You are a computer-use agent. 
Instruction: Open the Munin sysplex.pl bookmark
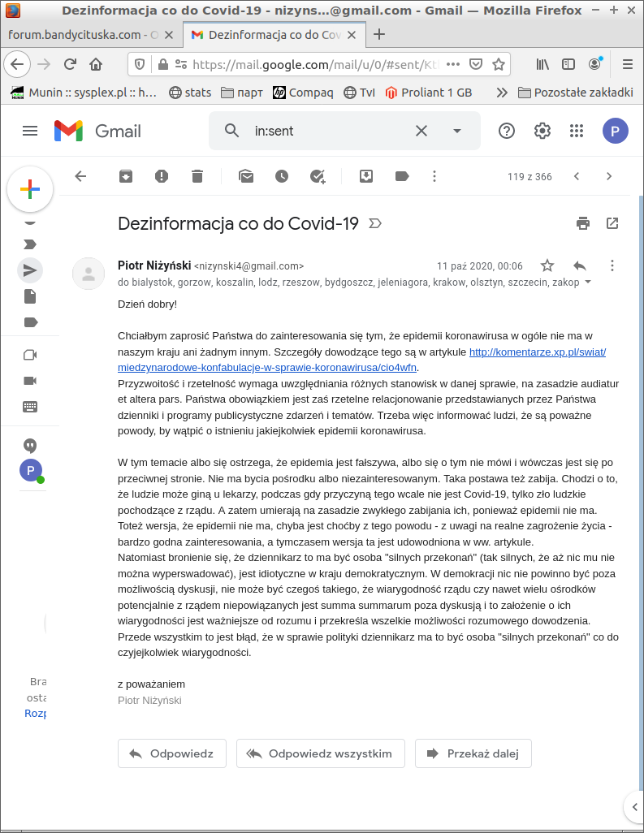(x=84, y=93)
